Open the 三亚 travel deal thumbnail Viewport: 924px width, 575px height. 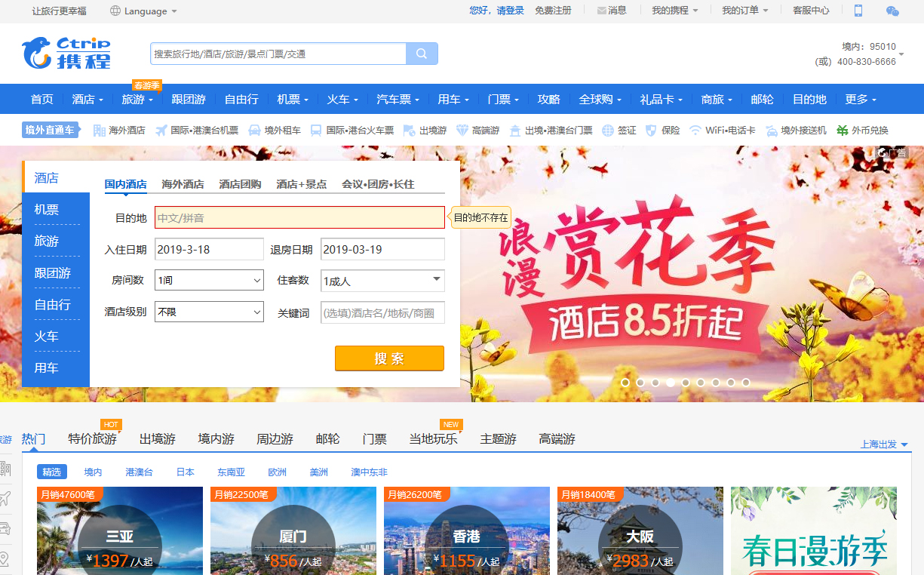tap(120, 530)
